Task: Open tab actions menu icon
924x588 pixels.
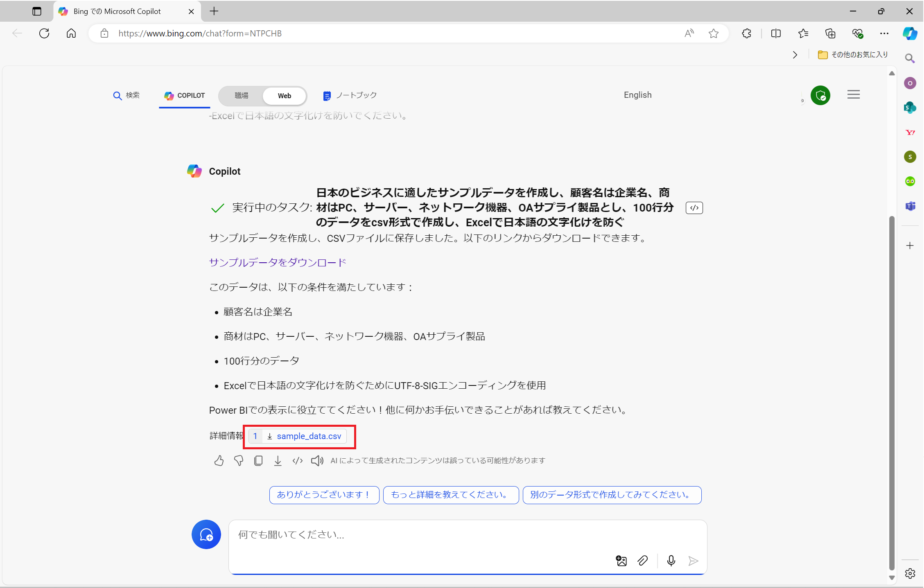Action: coord(37,11)
